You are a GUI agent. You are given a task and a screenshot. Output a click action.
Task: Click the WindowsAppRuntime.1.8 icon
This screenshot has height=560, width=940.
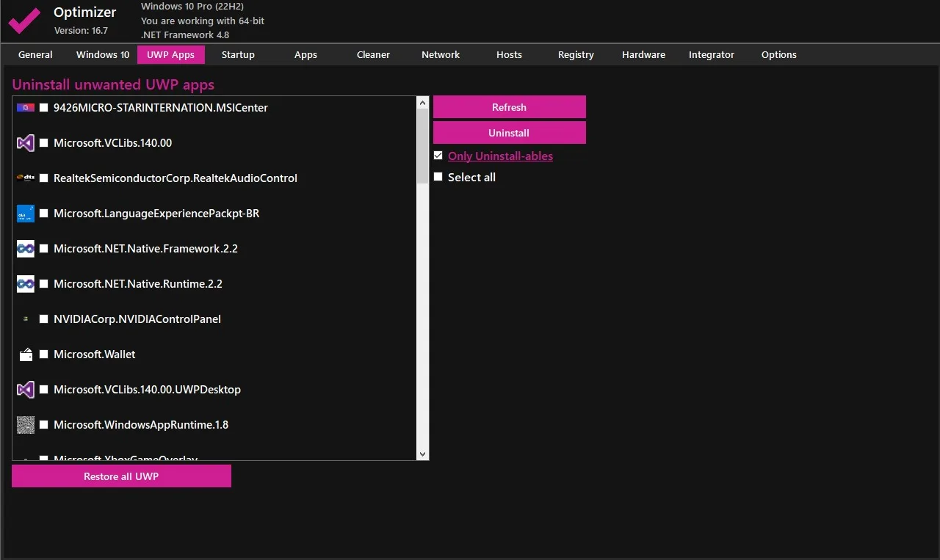pyautogui.click(x=26, y=425)
